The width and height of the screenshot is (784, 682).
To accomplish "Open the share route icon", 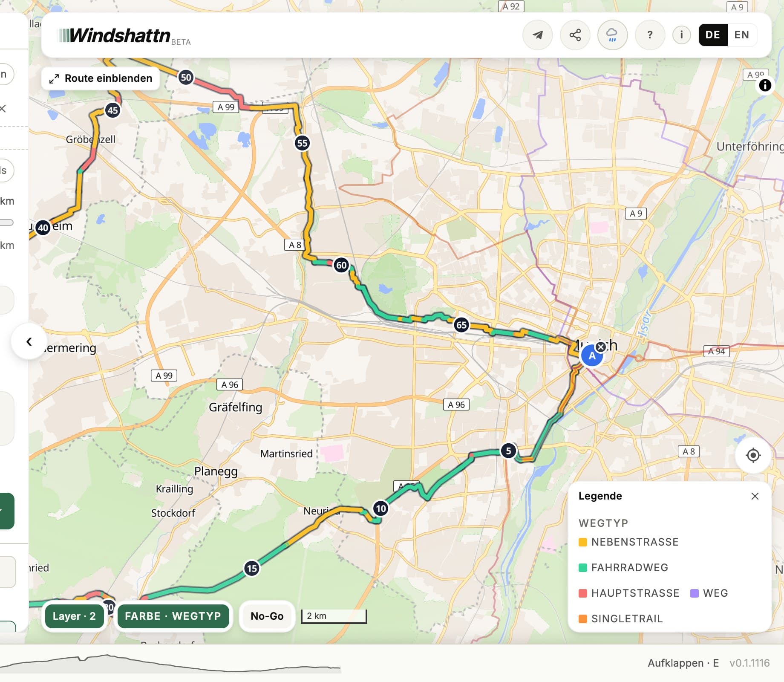I will click(x=575, y=35).
